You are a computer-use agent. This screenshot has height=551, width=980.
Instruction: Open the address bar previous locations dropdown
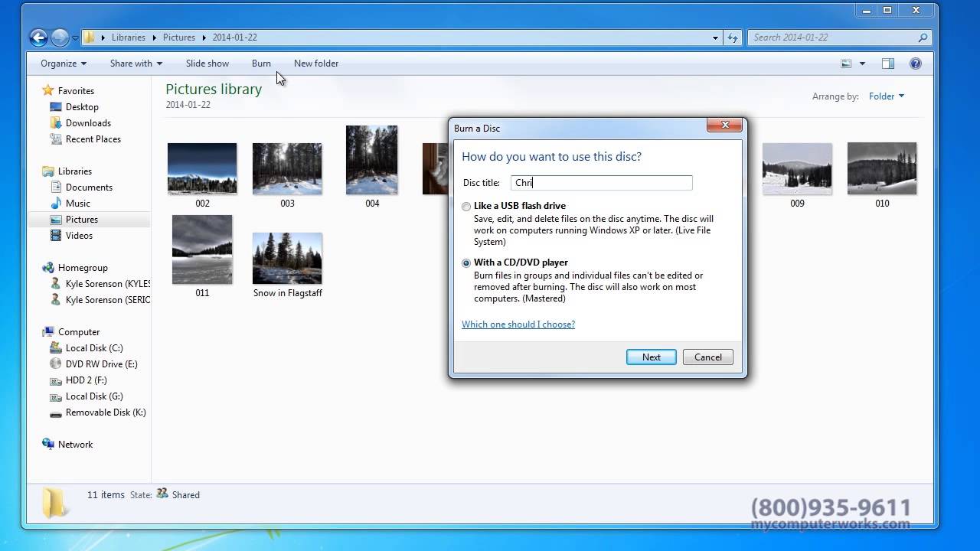tap(716, 37)
